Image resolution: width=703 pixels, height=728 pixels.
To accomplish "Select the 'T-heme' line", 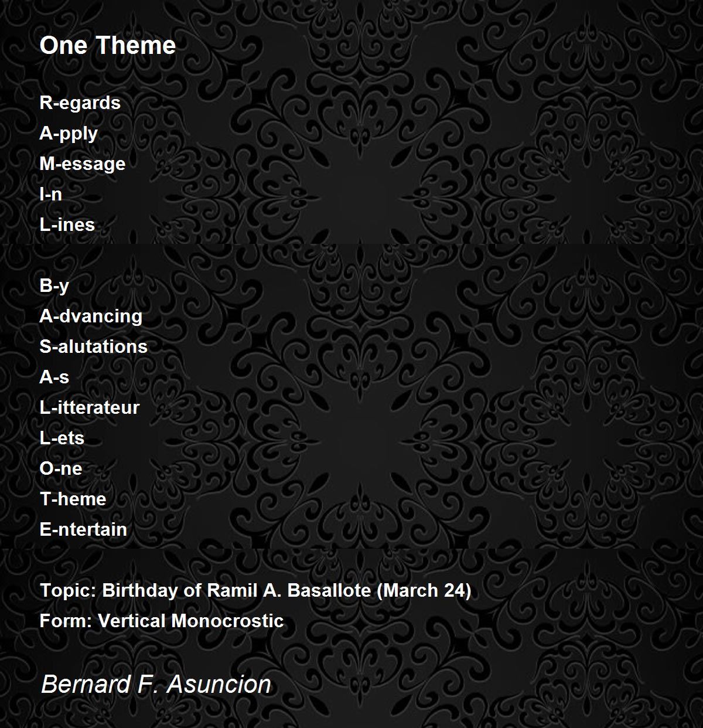I will (x=73, y=499).
